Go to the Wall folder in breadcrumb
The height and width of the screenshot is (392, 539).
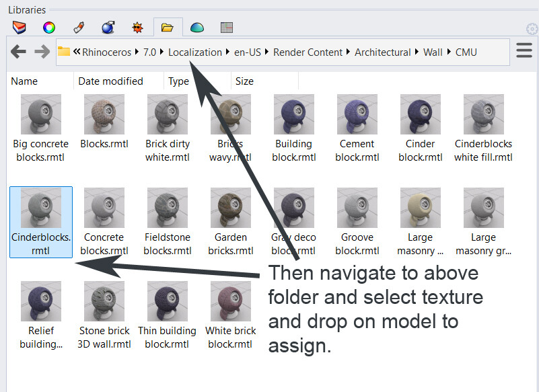433,52
